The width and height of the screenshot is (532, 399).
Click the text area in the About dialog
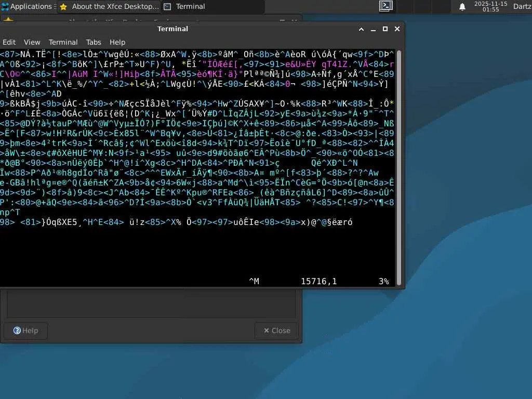click(x=151, y=304)
